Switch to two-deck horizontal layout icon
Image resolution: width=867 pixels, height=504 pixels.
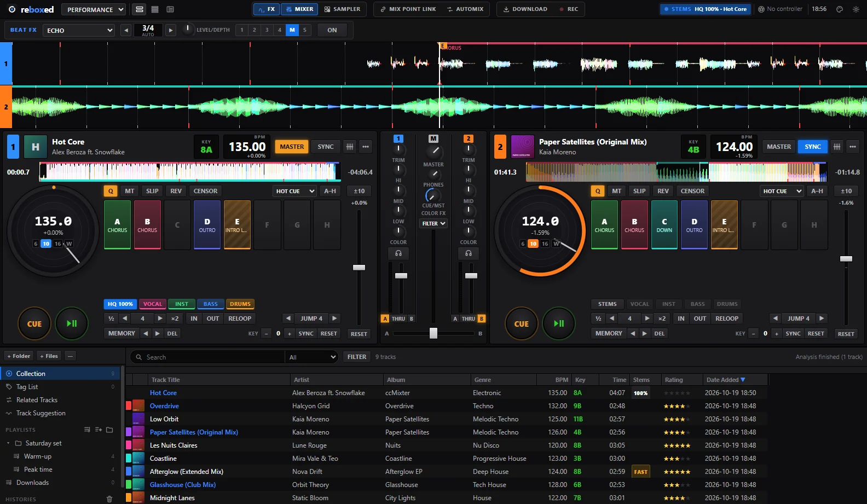click(x=140, y=9)
